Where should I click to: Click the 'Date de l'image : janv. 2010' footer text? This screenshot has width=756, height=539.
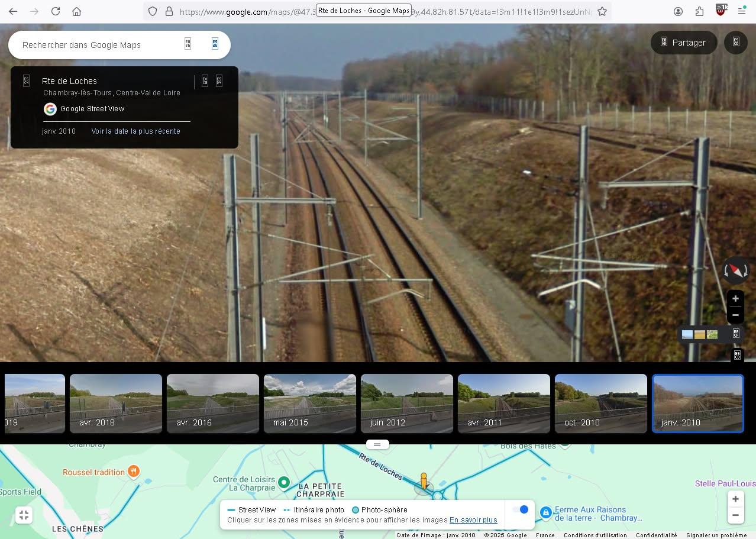pos(436,535)
